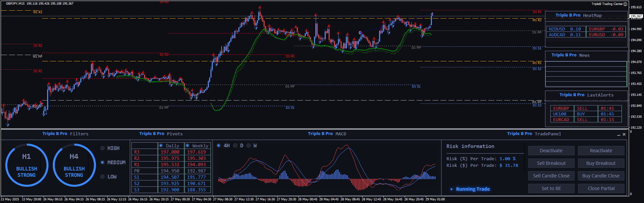The image size is (644, 203).
Task: Minimize the TradePanel with the dash icon
Action: [x=619, y=135]
